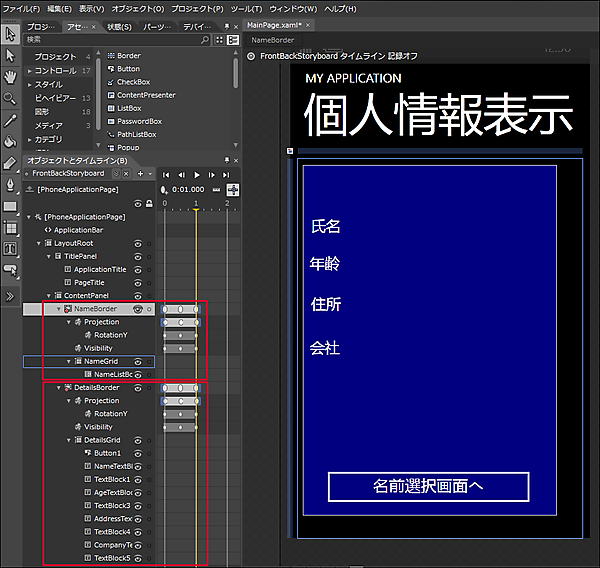Hide the DetailsBorder element via eye icon

point(138,387)
